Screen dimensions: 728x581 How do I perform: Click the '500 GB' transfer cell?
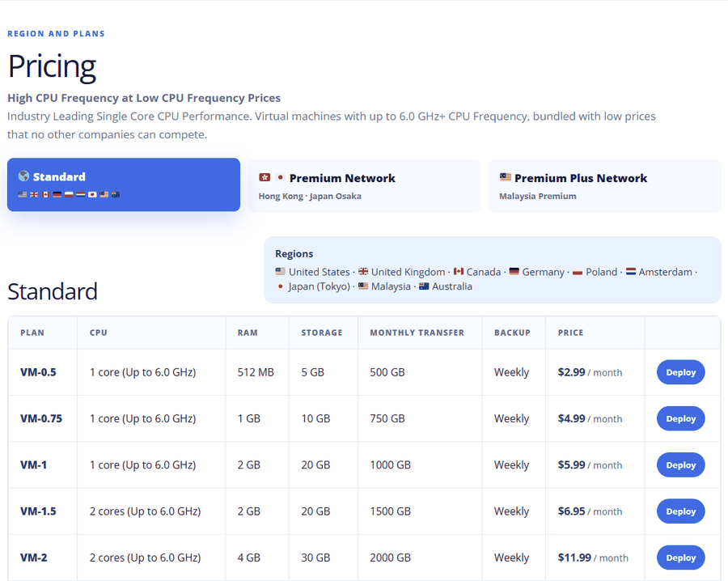pos(387,372)
